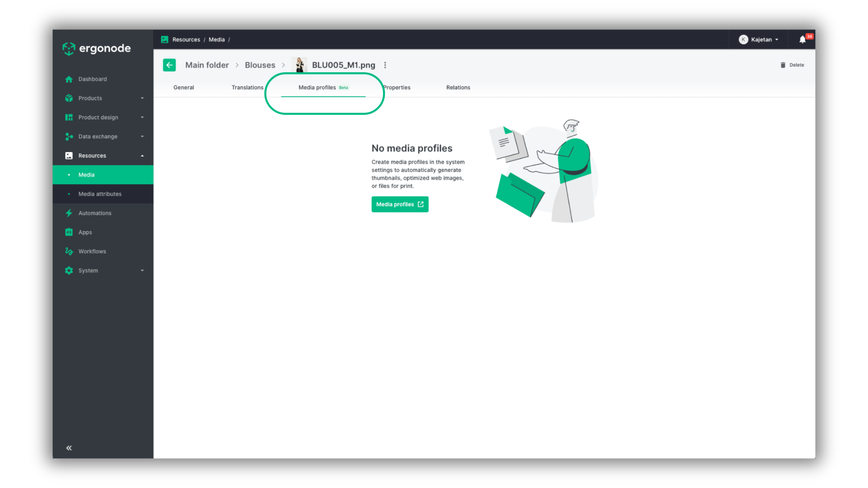
Task: Click the green Media profiles button
Action: [x=400, y=204]
